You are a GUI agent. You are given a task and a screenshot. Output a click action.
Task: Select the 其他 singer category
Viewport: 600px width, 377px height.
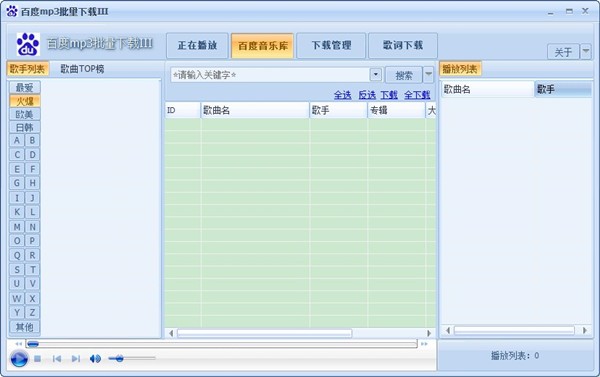pos(24,327)
